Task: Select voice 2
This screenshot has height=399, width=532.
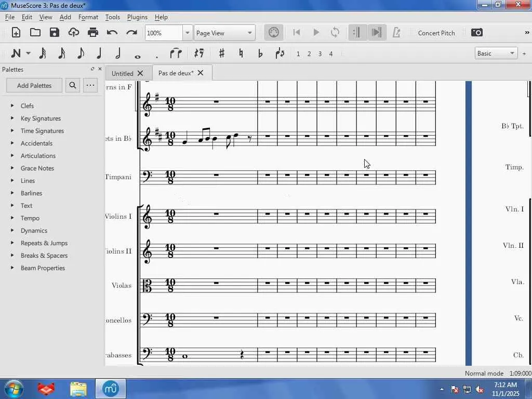Action: click(x=309, y=54)
